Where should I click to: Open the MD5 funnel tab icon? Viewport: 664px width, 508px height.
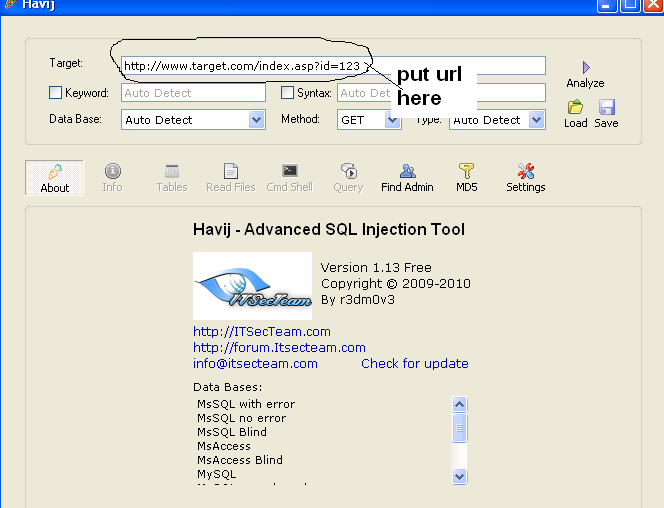(466, 171)
